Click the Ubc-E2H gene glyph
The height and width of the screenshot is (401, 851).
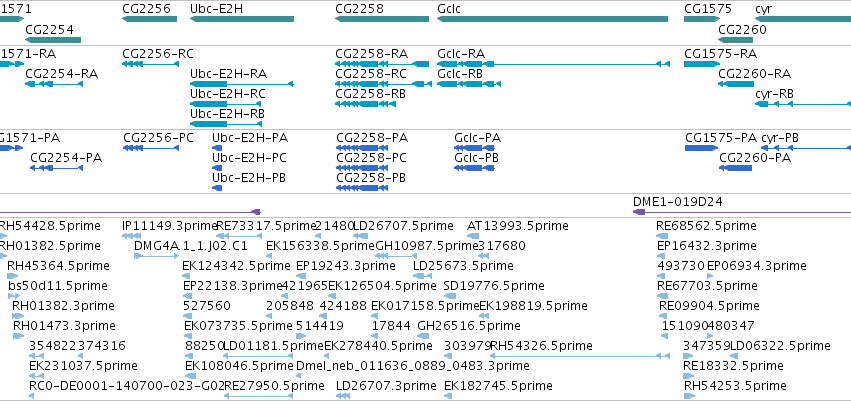[242, 19]
